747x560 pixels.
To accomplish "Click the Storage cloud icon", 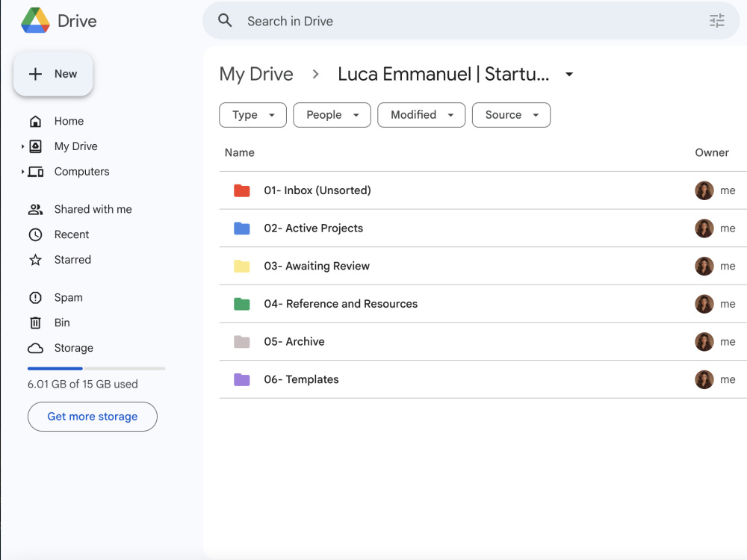I will [x=35, y=348].
